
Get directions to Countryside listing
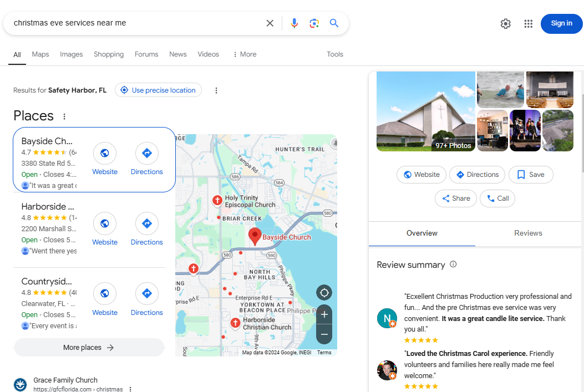(x=147, y=294)
